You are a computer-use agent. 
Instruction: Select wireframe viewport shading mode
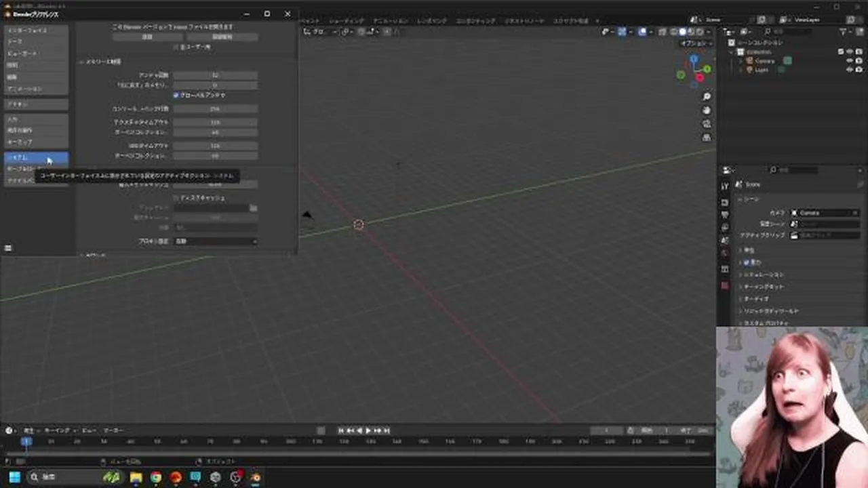673,32
